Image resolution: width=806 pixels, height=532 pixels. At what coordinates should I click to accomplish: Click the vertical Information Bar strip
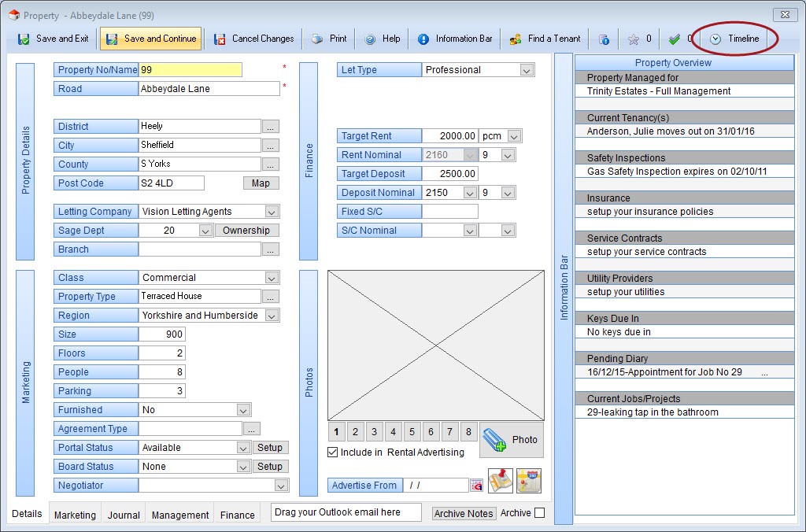coord(564,288)
